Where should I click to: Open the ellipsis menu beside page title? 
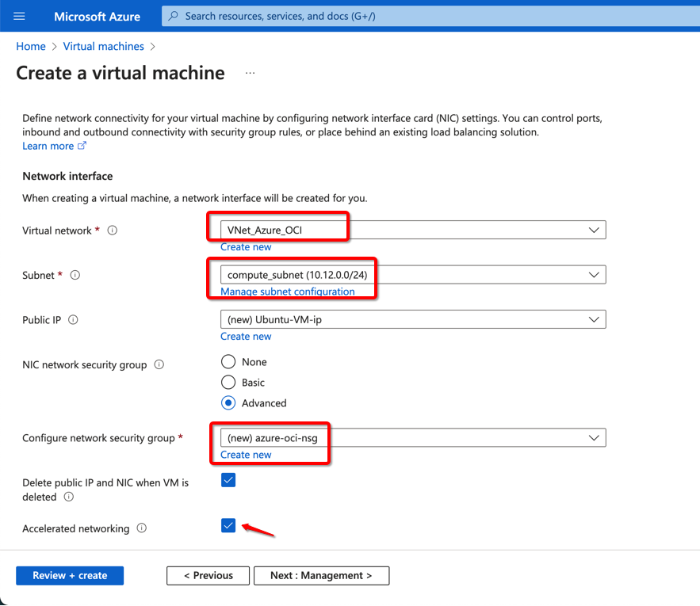251,73
